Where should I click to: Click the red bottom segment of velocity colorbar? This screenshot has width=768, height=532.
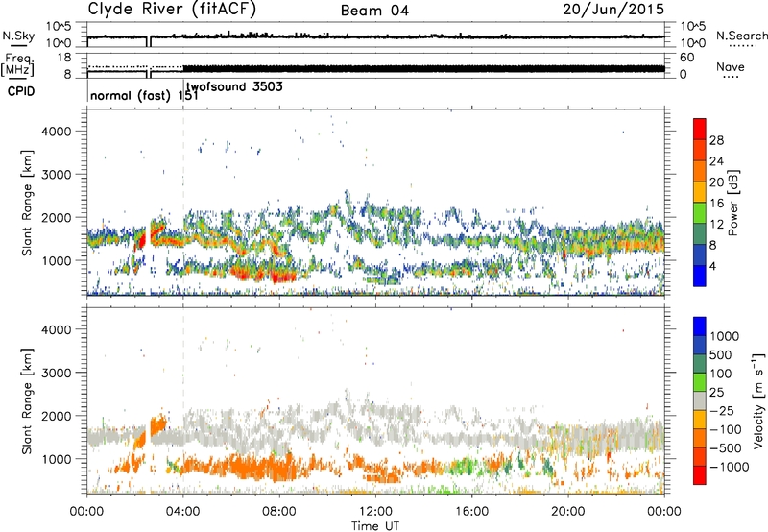pyautogui.click(x=700, y=475)
